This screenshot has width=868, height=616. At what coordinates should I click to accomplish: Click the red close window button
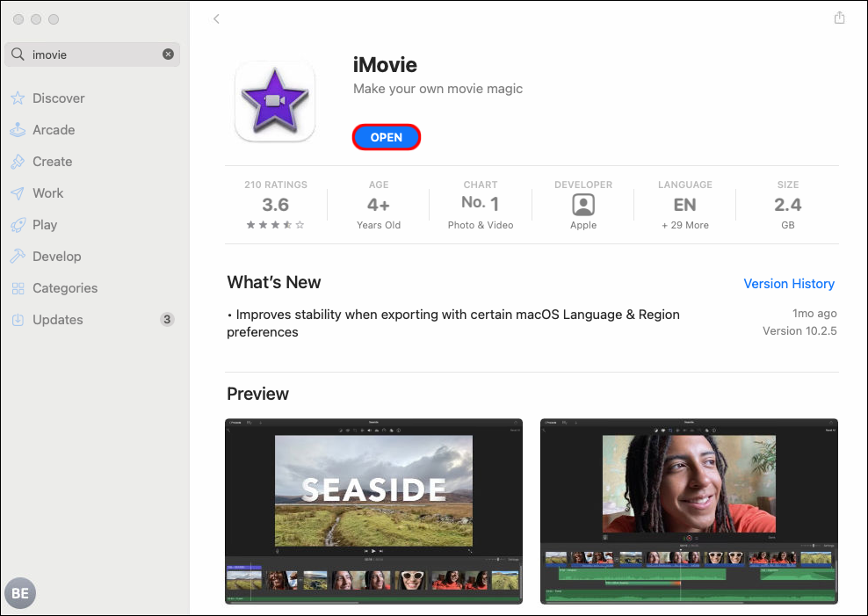(x=18, y=19)
